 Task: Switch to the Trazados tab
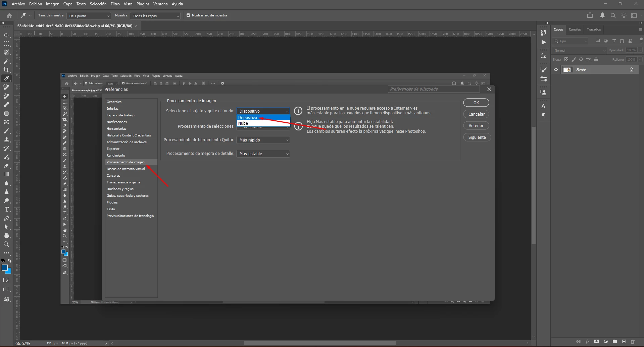(594, 30)
